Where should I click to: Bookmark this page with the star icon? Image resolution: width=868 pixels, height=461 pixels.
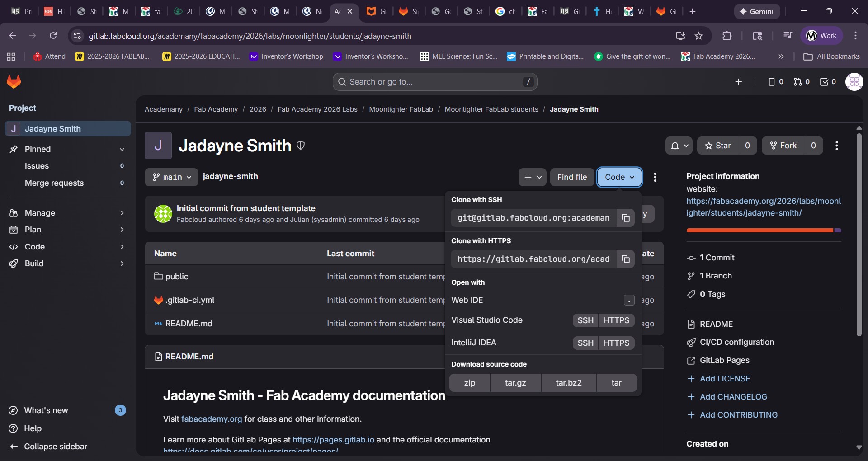pyautogui.click(x=699, y=36)
